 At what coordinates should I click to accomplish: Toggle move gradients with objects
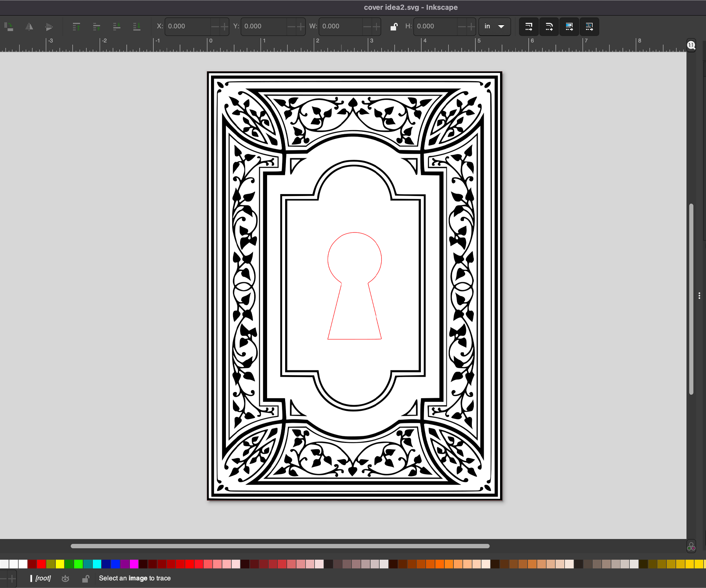click(x=569, y=27)
